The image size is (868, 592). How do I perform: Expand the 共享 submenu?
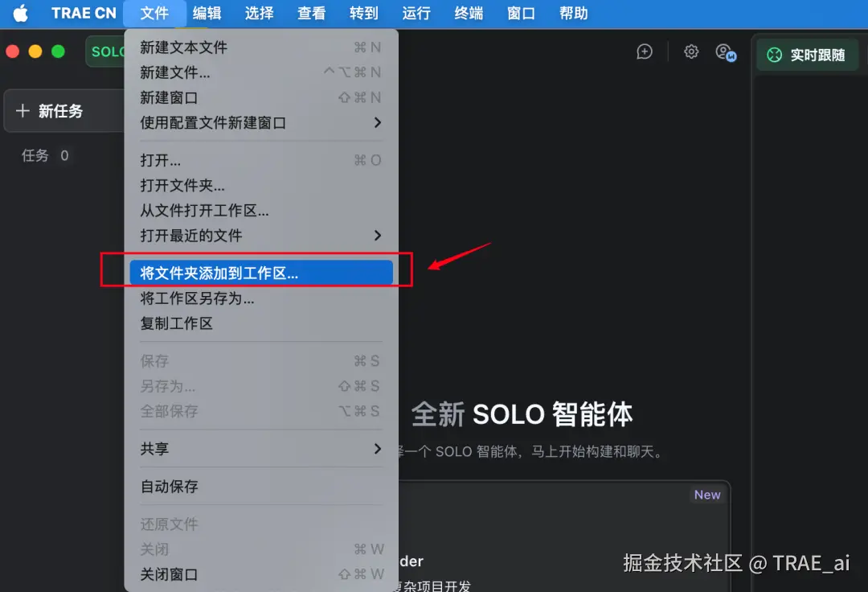pos(261,449)
